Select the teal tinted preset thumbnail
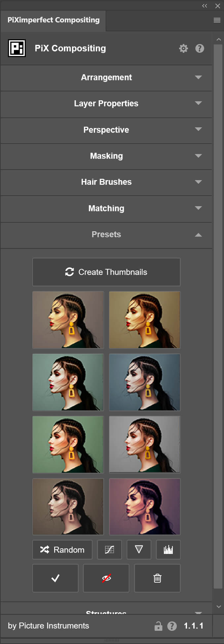Viewport: 224px width, 644px height. 68,382
